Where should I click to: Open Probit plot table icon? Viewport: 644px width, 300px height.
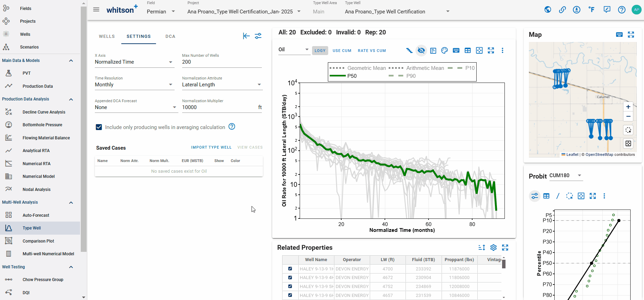(546, 196)
